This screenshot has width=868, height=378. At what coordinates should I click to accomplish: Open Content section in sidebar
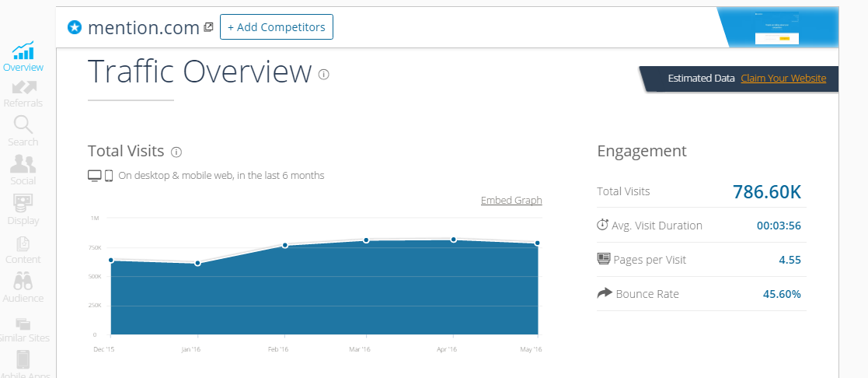23,250
